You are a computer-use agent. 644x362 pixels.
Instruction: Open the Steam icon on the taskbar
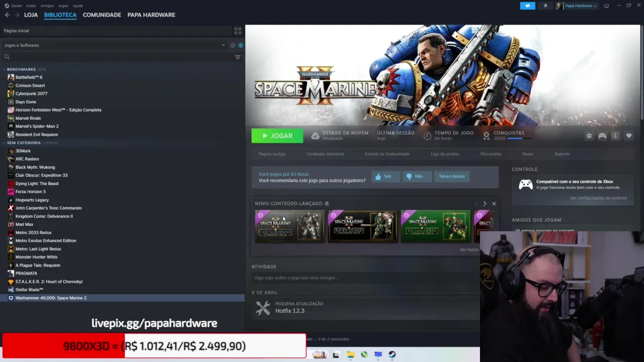click(x=392, y=354)
